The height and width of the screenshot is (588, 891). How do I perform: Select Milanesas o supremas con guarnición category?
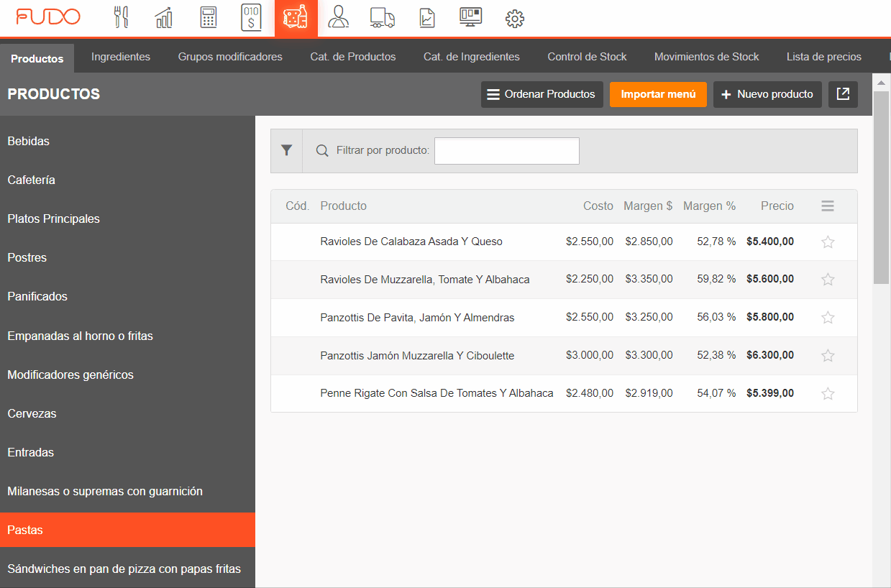tap(127, 491)
